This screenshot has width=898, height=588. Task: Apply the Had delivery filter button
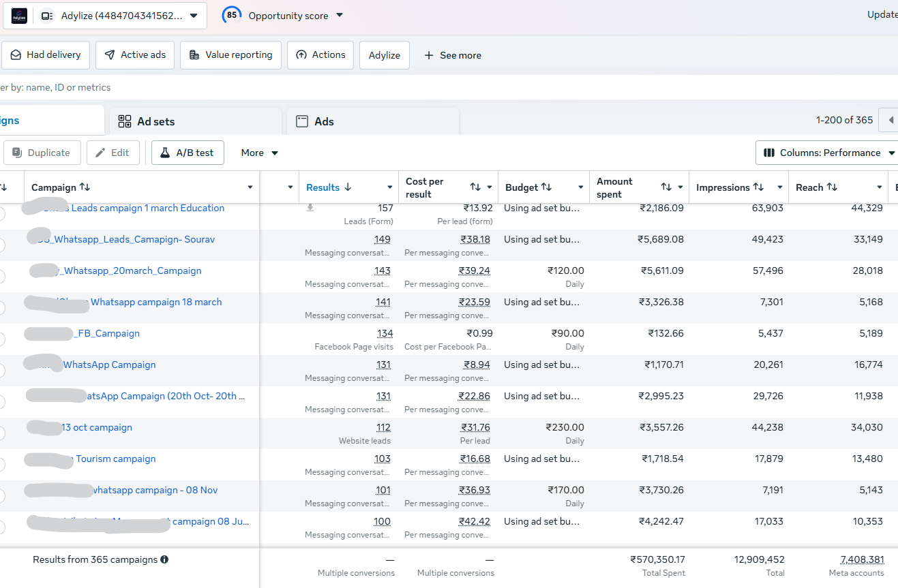pyautogui.click(x=46, y=55)
